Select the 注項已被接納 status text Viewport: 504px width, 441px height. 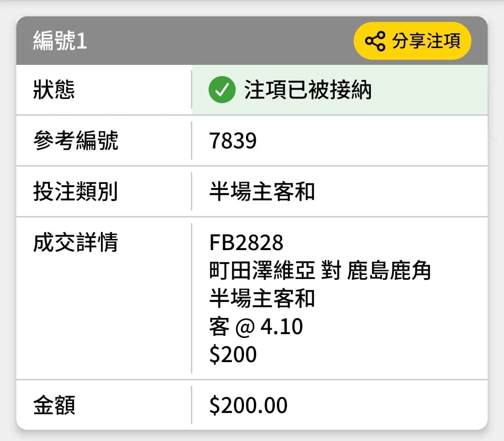click(x=308, y=90)
